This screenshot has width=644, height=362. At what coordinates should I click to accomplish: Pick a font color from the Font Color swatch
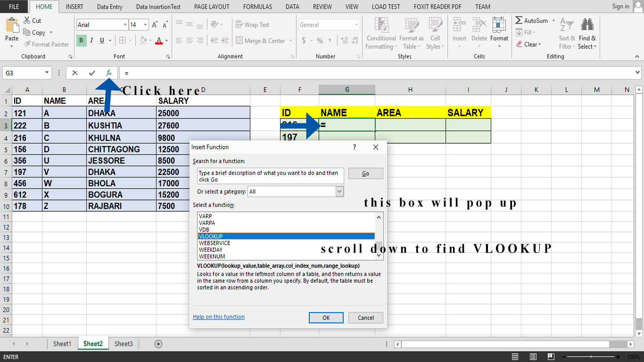pos(160,41)
